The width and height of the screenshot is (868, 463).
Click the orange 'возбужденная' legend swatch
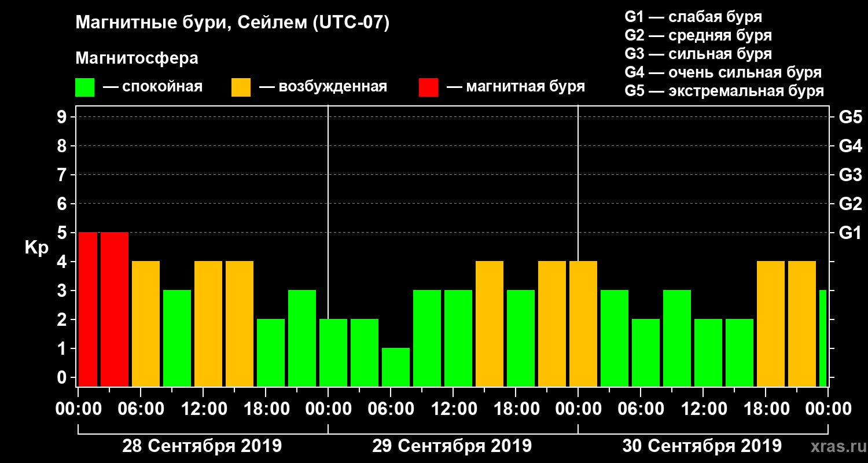241,87
